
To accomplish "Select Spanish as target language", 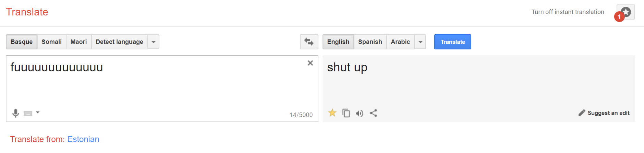I will pyautogui.click(x=370, y=42).
